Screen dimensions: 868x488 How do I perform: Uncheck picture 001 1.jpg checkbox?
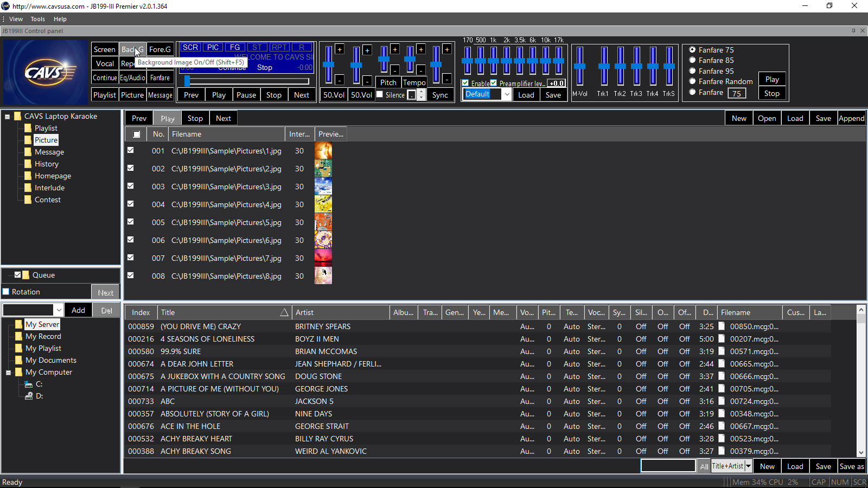pos(131,150)
